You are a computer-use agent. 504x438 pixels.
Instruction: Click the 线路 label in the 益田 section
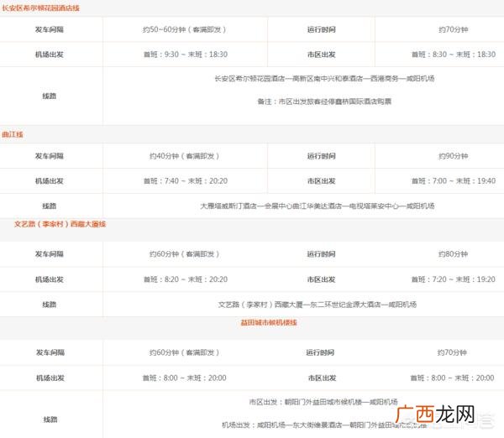[50, 420]
